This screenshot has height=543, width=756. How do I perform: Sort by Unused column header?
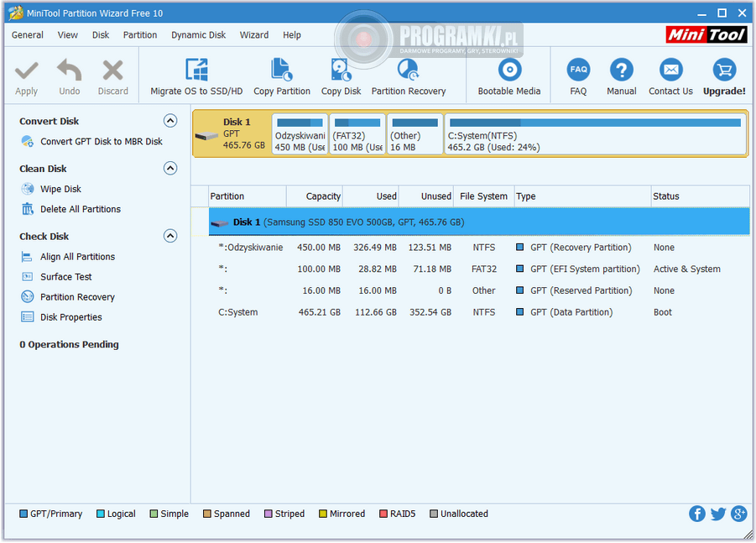(x=425, y=196)
